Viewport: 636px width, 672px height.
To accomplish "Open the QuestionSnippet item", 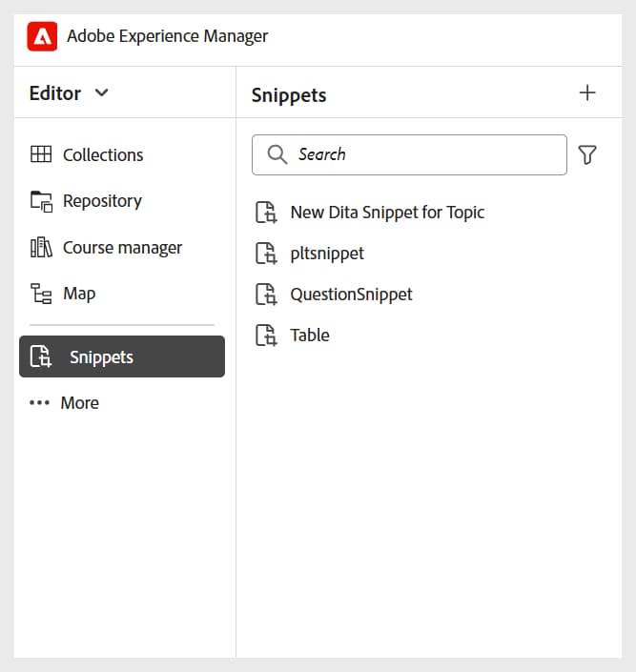I will point(351,295).
